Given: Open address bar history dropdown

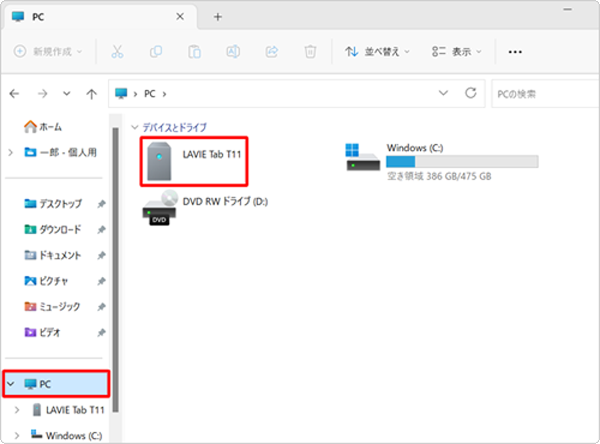Looking at the screenshot, I should (x=443, y=93).
